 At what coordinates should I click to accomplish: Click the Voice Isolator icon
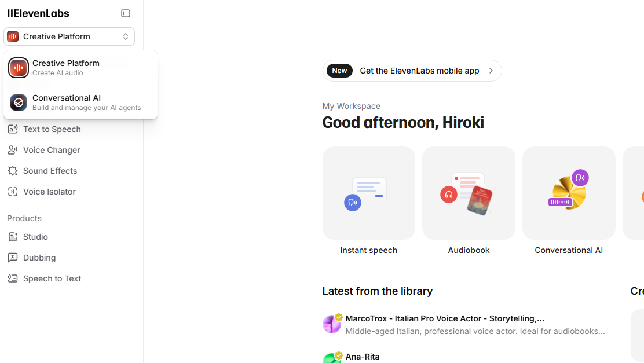(x=13, y=192)
